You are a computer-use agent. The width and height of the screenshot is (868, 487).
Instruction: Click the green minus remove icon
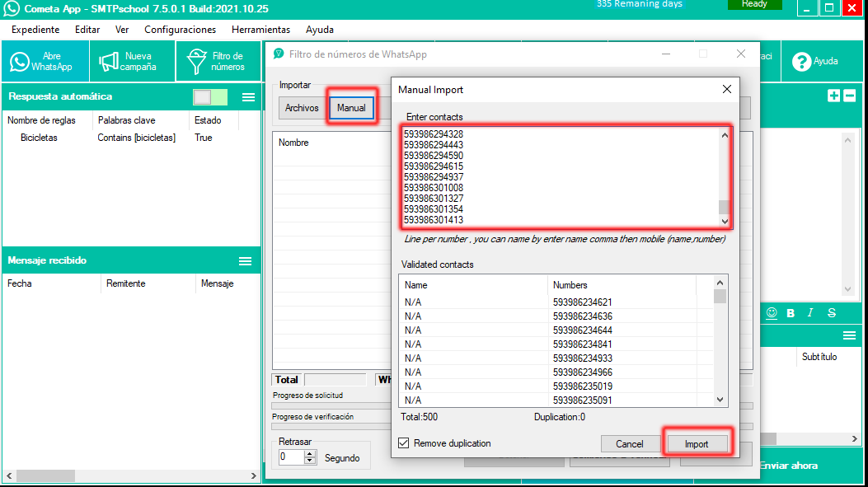click(x=850, y=96)
